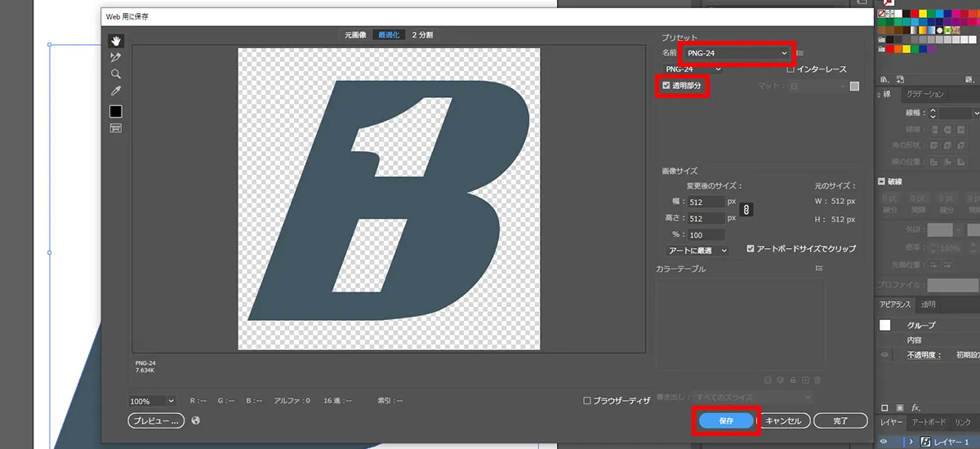Click the color table lock icon
This screenshot has width=980, height=449.
tap(793, 380)
